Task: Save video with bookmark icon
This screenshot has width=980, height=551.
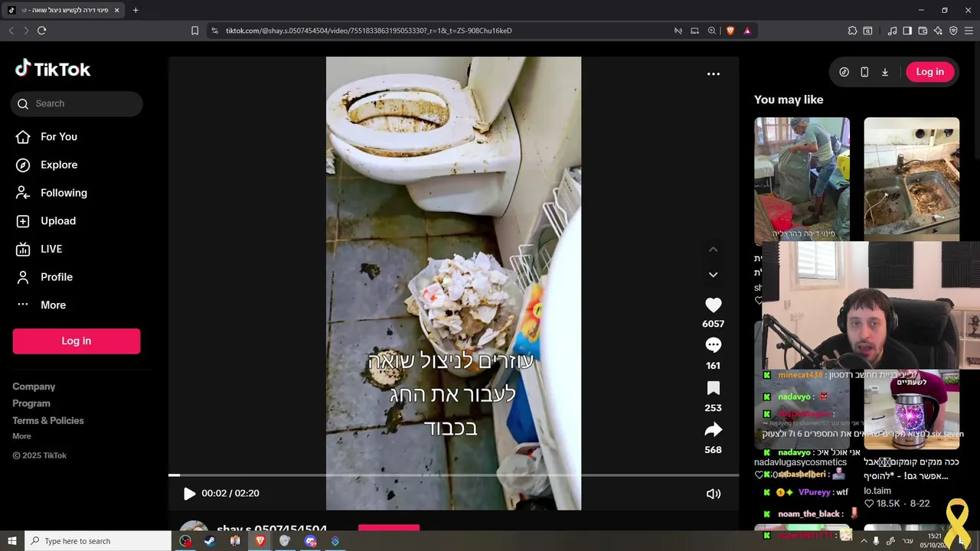Action: (713, 388)
